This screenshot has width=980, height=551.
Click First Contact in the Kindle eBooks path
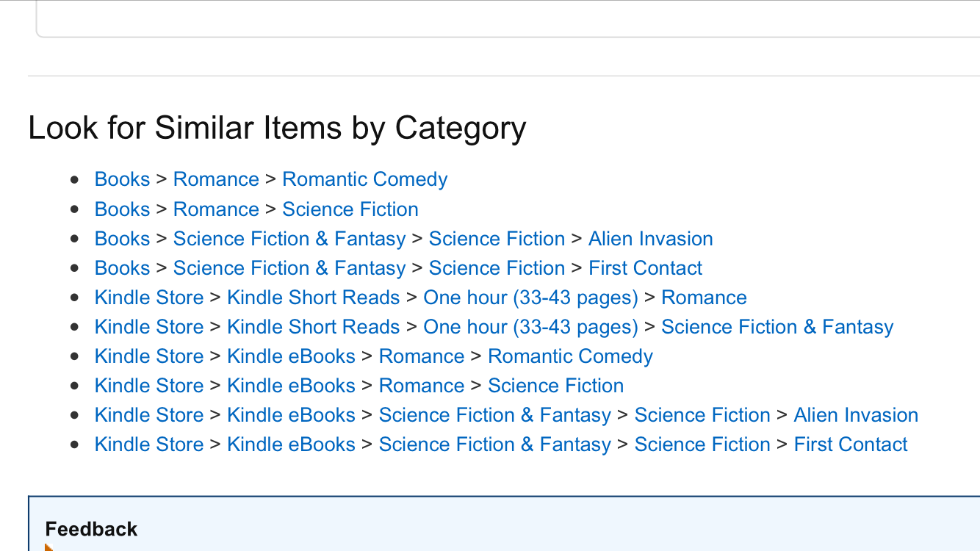[851, 444]
